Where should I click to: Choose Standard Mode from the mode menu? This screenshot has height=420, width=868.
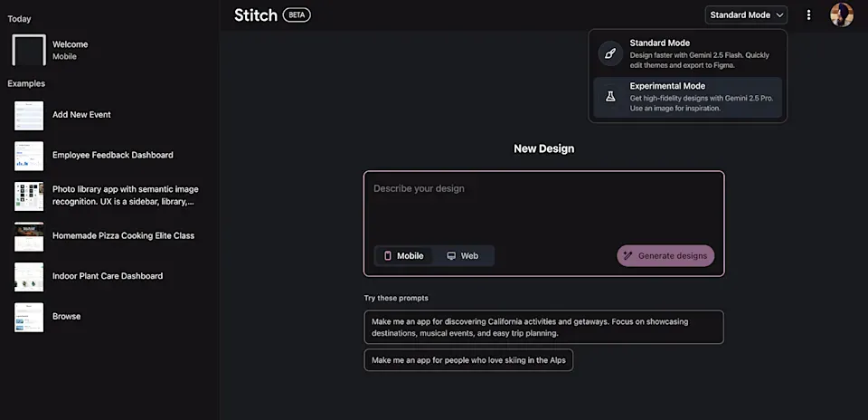click(687, 53)
